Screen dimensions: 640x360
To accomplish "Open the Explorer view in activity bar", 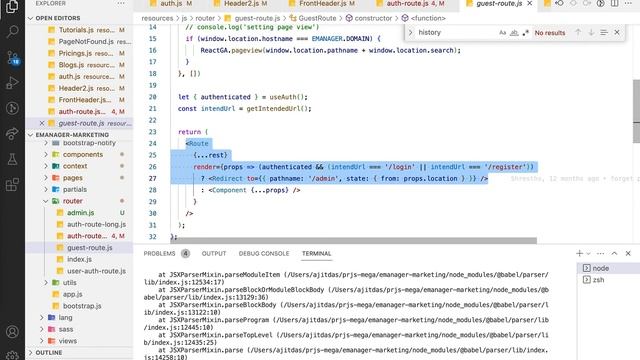I will click(x=12, y=6).
